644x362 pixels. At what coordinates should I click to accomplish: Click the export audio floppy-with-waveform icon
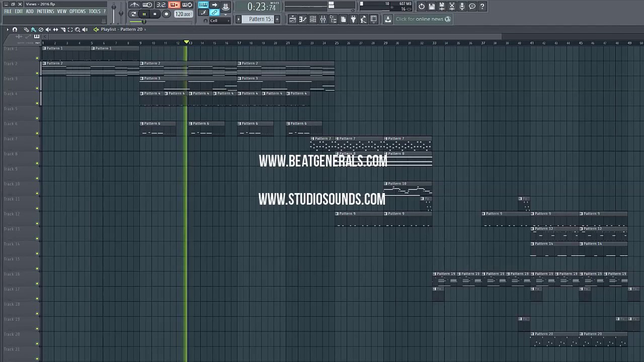[442, 7]
